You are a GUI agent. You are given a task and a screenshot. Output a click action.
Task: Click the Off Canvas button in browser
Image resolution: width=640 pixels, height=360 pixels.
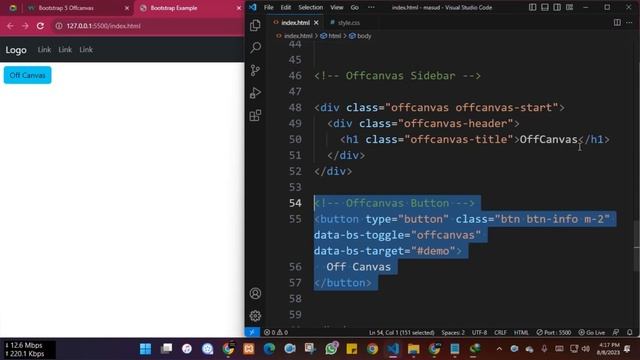[27, 75]
